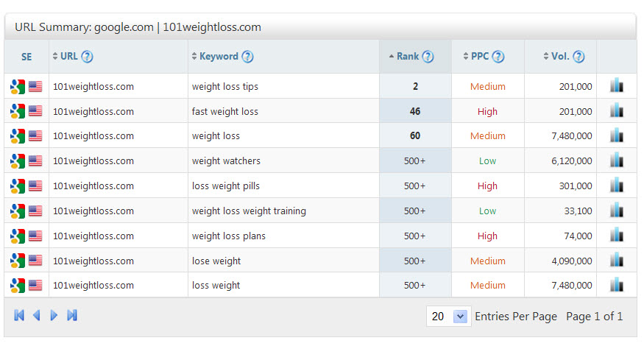Sort table by PPC column
Image resolution: width=644 pixels, height=346 pixels.
480,57
